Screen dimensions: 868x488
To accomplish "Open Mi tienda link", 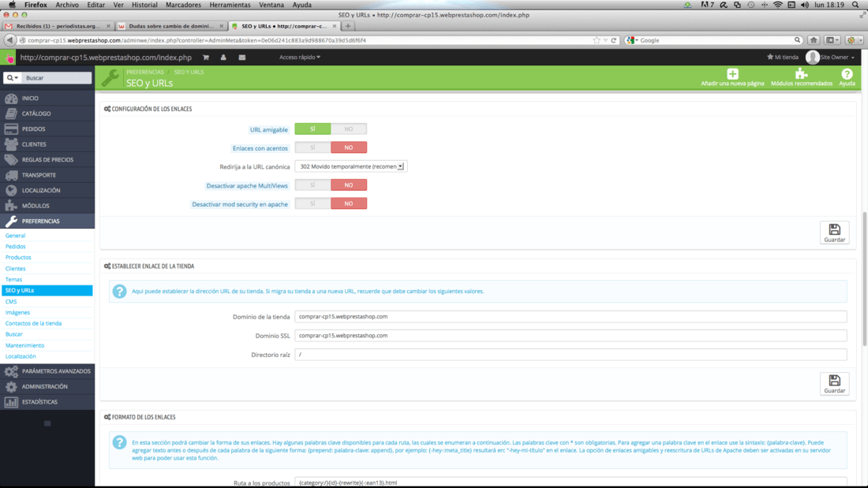I will (783, 57).
